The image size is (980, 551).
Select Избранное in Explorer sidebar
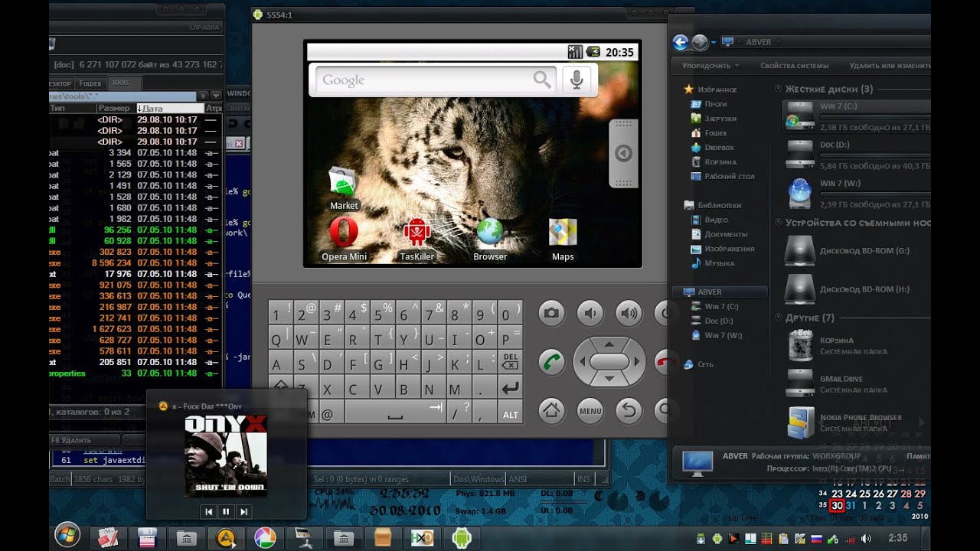pyautogui.click(x=710, y=90)
